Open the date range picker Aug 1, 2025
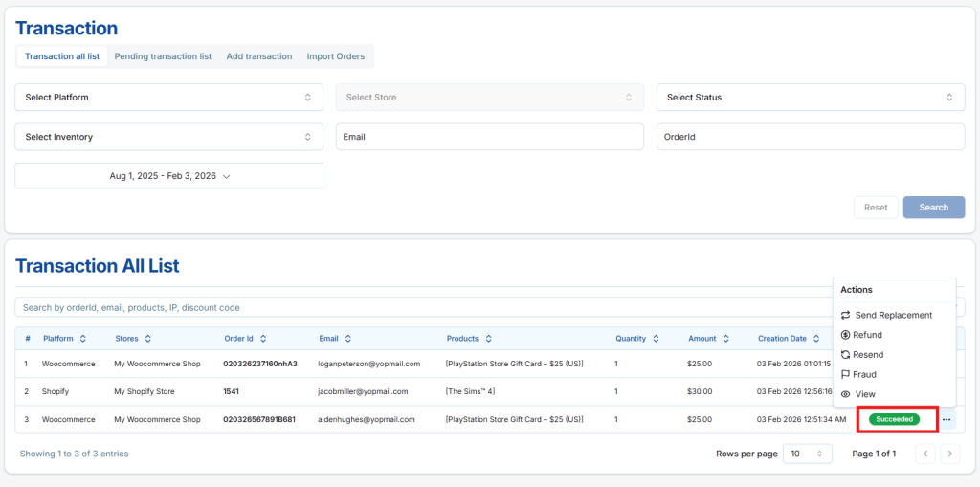The height and width of the screenshot is (487, 980). click(168, 176)
